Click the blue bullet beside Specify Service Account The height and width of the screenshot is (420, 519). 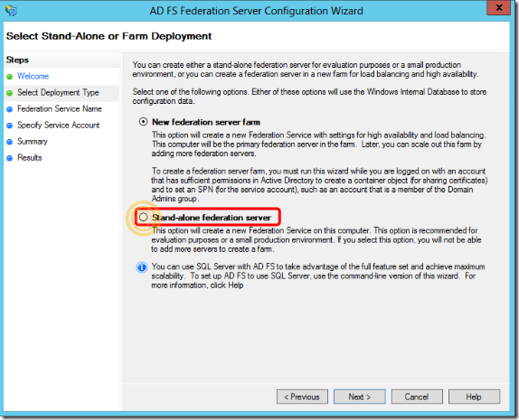point(10,126)
